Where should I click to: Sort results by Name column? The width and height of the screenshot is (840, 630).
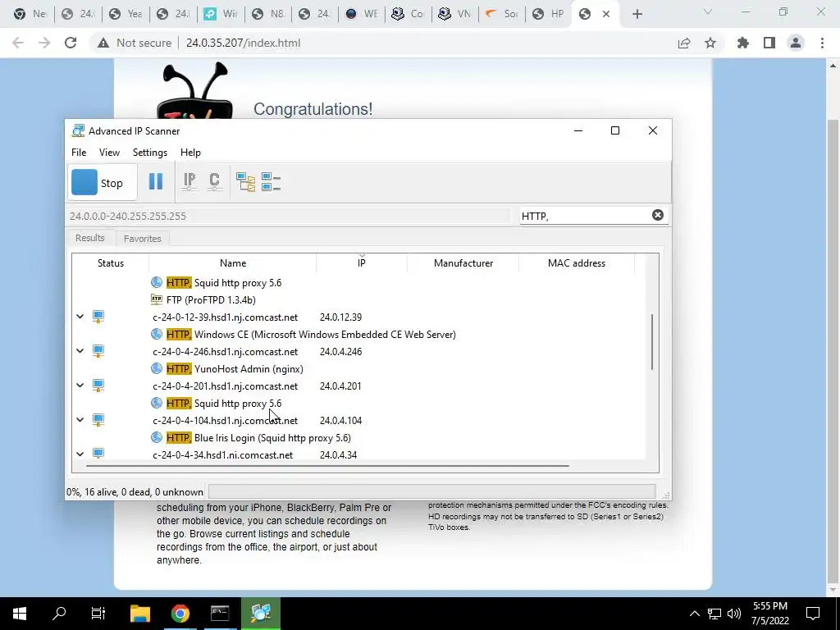tap(232, 263)
